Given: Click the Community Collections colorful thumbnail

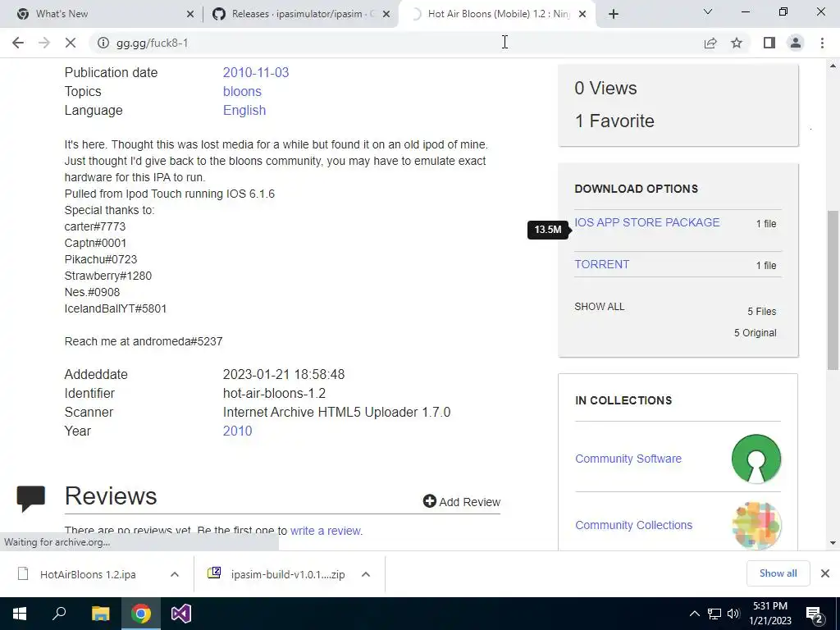Looking at the screenshot, I should [x=756, y=525].
